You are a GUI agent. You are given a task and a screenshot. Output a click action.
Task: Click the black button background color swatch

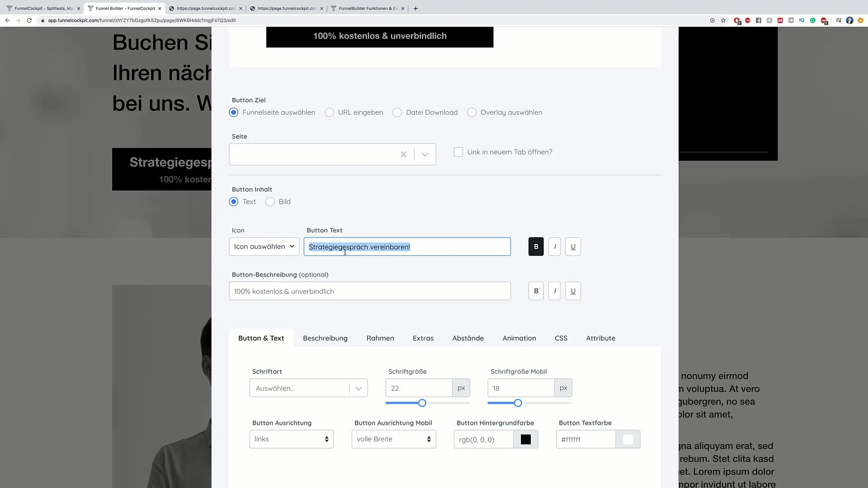point(526,440)
